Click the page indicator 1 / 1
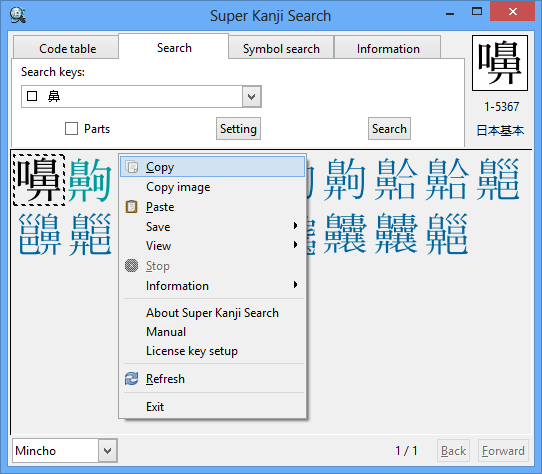This screenshot has width=542, height=474. (406, 450)
